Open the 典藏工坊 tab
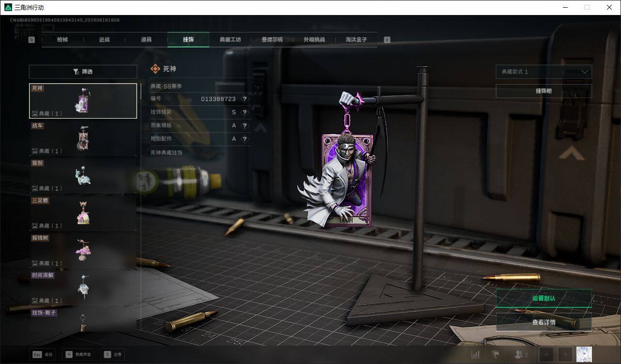The height and width of the screenshot is (364, 621). (230, 40)
